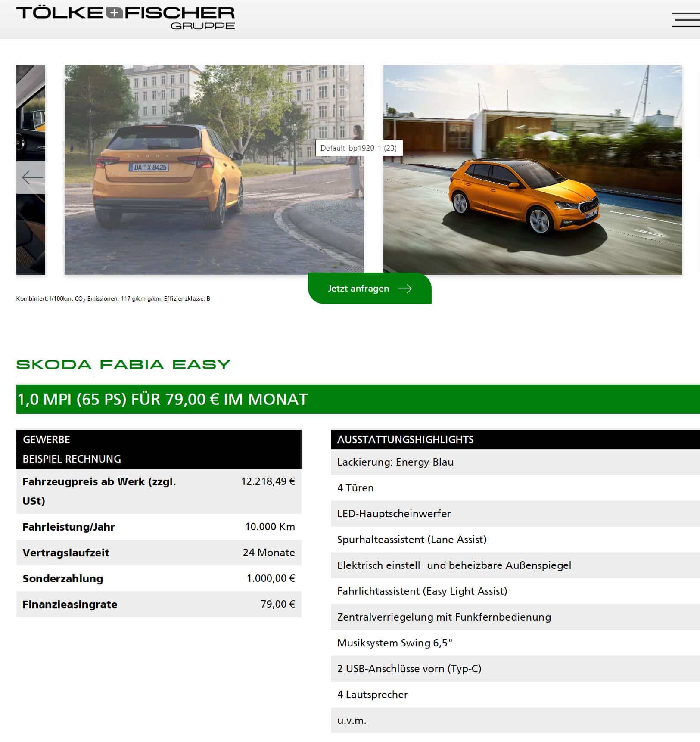Screen dimensions: 700x742
Task: Select the Fahrleistung/Jahr label
Action: click(x=68, y=527)
